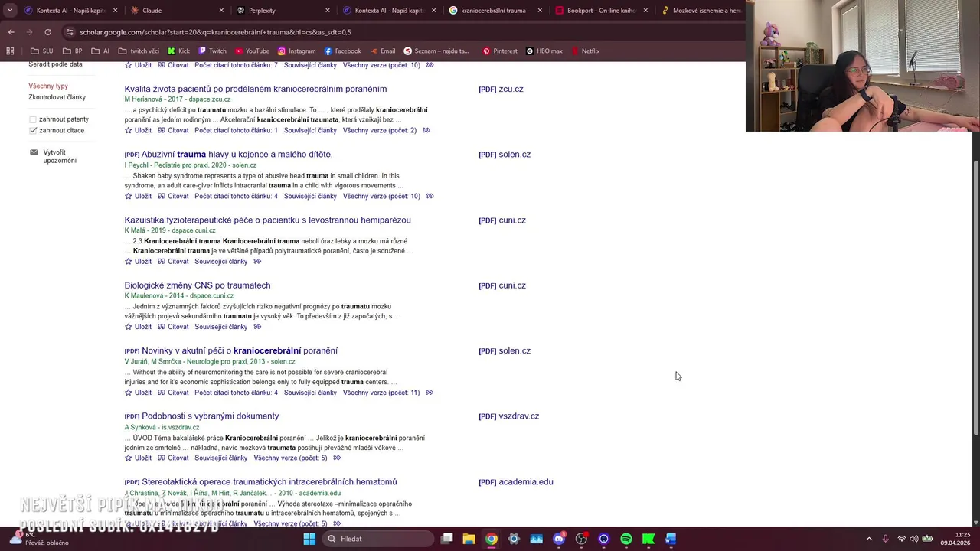Open OBS Studio from the taskbar
Screen dimensions: 980x551
pos(581,539)
